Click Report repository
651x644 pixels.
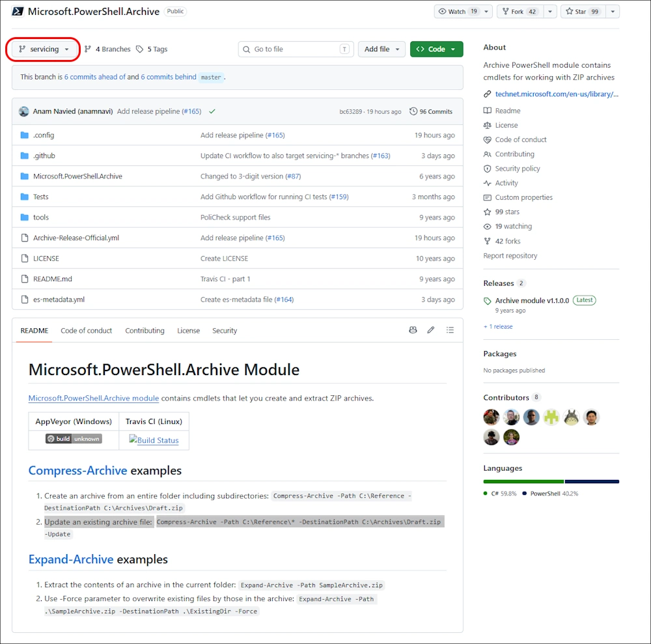[510, 256]
